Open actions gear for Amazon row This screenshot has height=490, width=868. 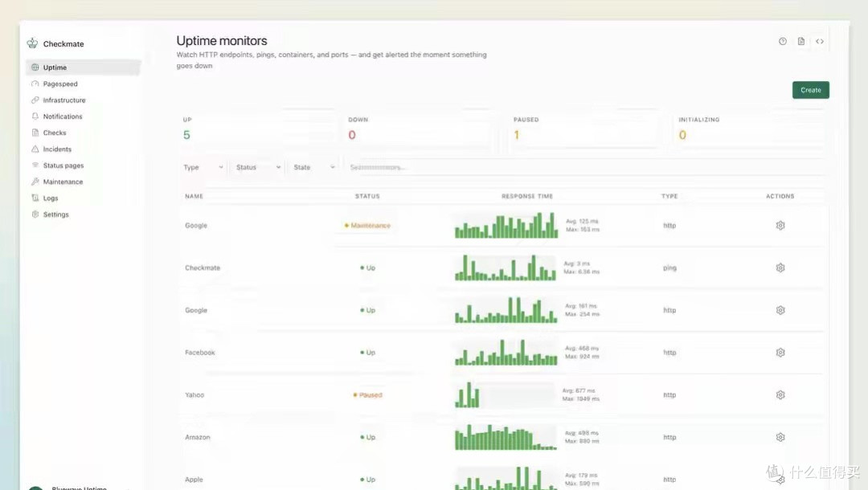pyautogui.click(x=780, y=437)
